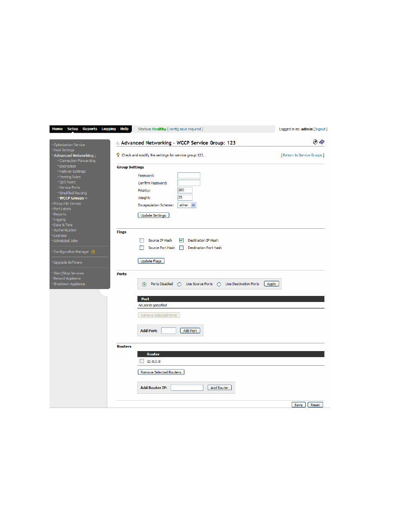Click the config save required link
The width and height of the screenshot is (411, 532).
(x=185, y=129)
